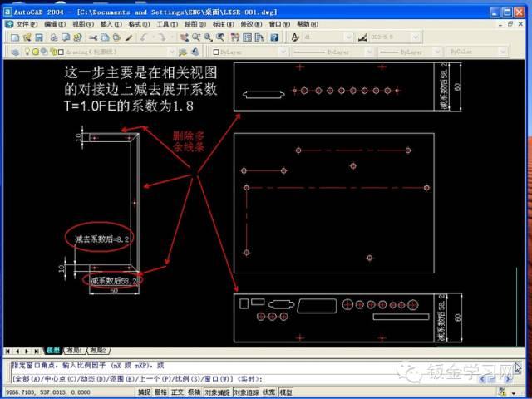Click the layer color white swatch
This screenshot has width=532, height=399.
pyautogui.click(x=61, y=52)
